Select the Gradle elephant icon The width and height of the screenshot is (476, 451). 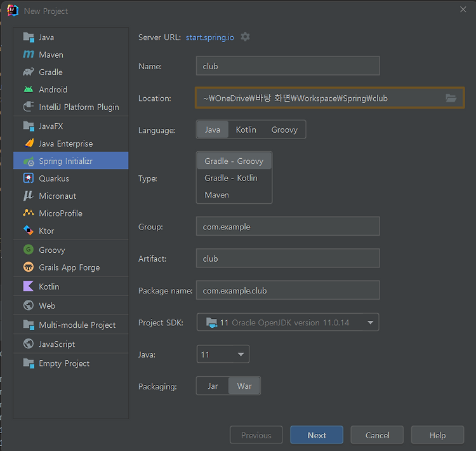click(x=29, y=72)
